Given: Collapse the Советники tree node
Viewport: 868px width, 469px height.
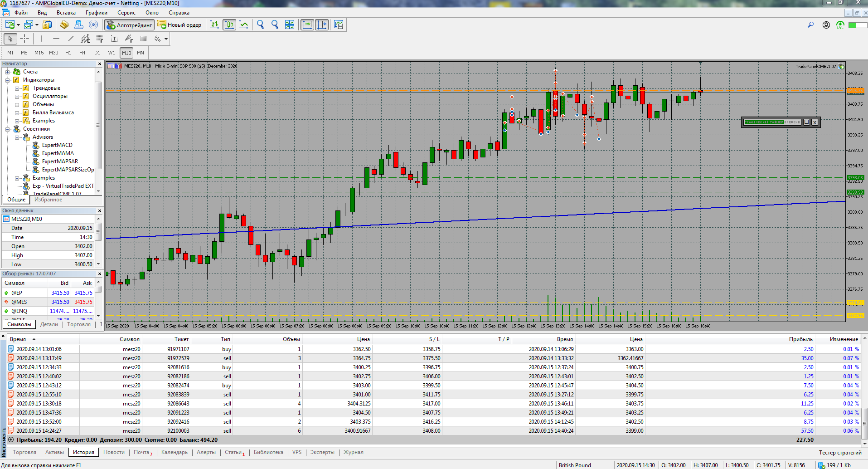Looking at the screenshot, I should [7, 129].
